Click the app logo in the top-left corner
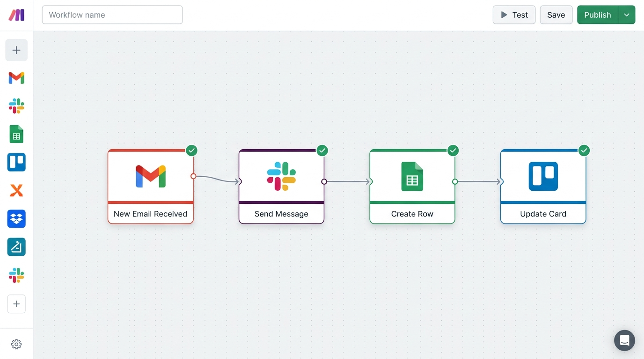This screenshot has height=359, width=644. coord(16,15)
